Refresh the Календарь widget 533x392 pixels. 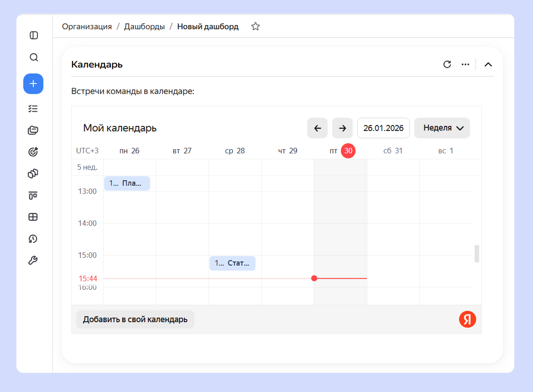pyautogui.click(x=447, y=64)
